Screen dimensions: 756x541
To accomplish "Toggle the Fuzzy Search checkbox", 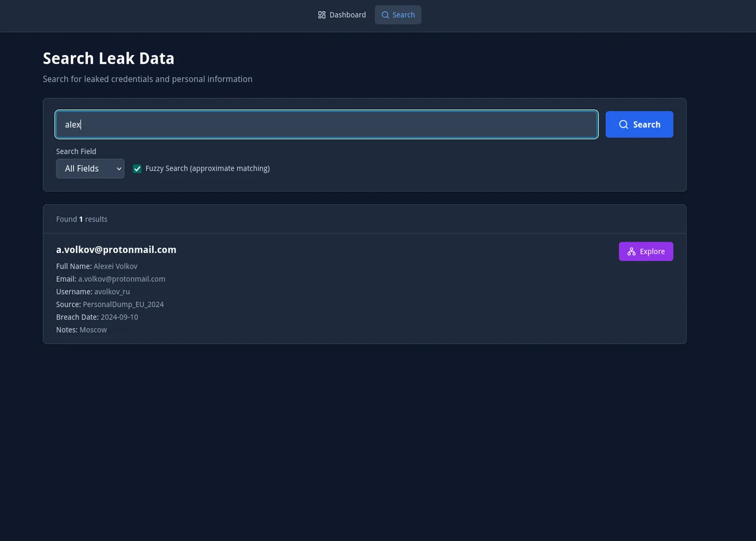I will click(x=137, y=169).
